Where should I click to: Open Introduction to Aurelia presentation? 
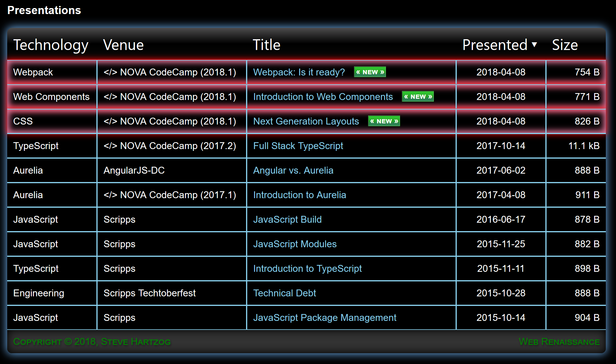pyautogui.click(x=299, y=195)
